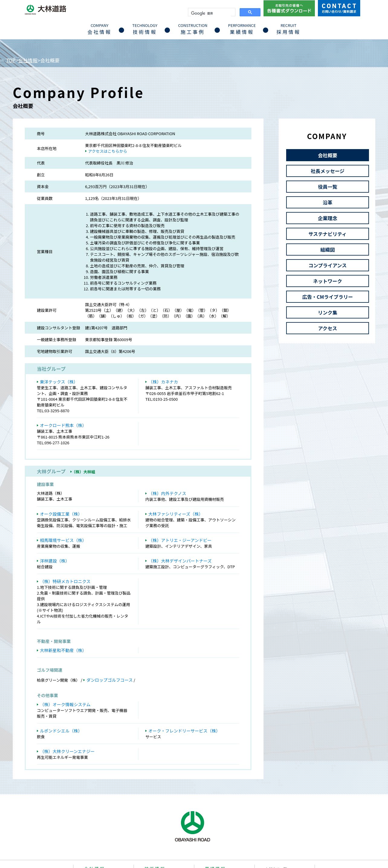Select アクセス in sidebar
Viewport: 388px width, 868px height.
(327, 328)
